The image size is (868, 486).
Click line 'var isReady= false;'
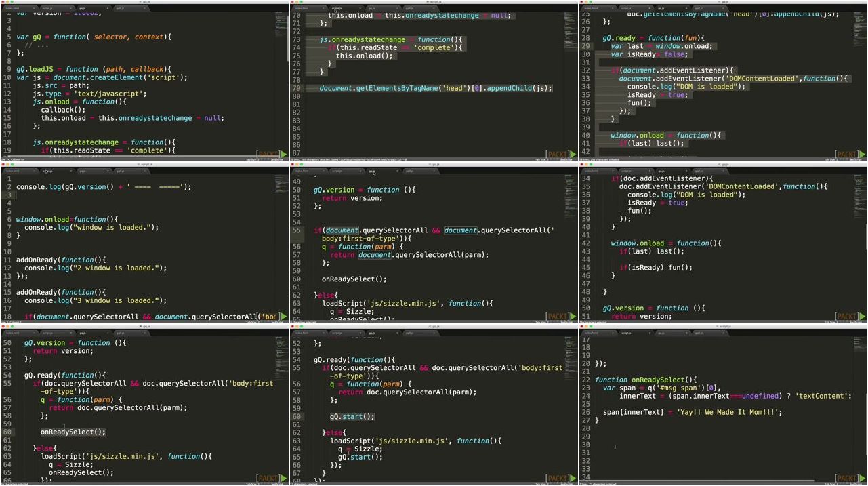(648, 54)
